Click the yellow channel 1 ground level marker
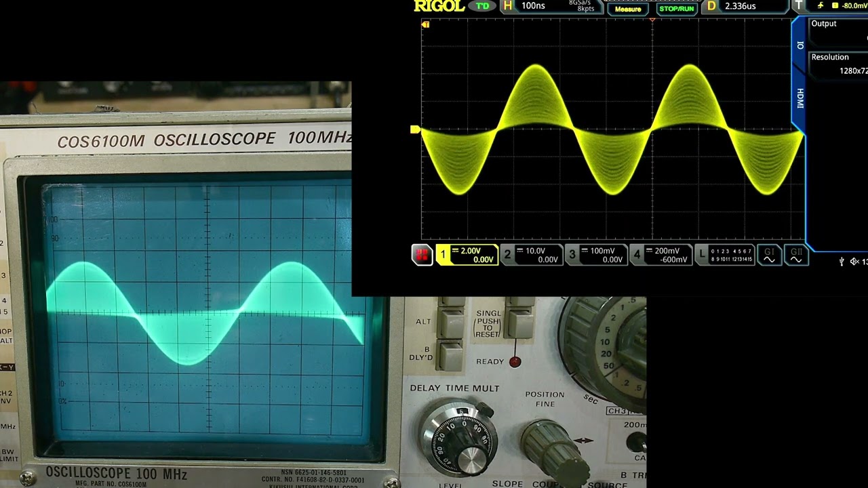Viewport: 868px width, 488px height. point(415,129)
